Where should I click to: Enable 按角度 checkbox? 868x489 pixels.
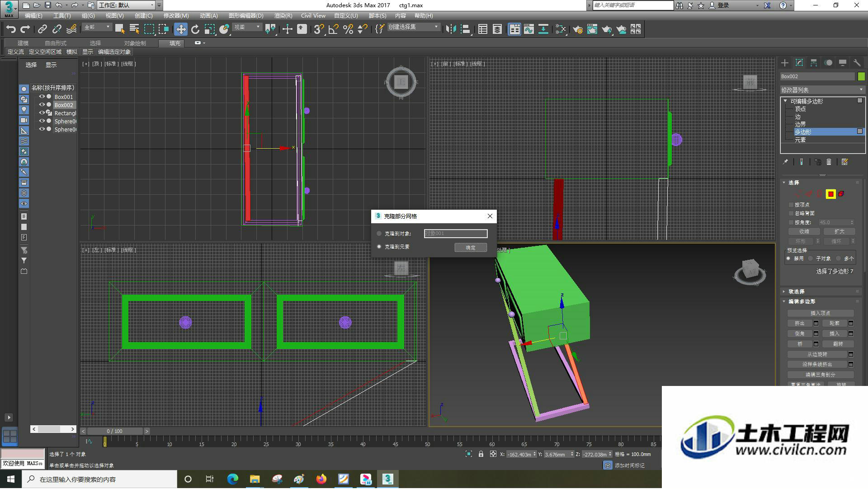click(x=791, y=222)
